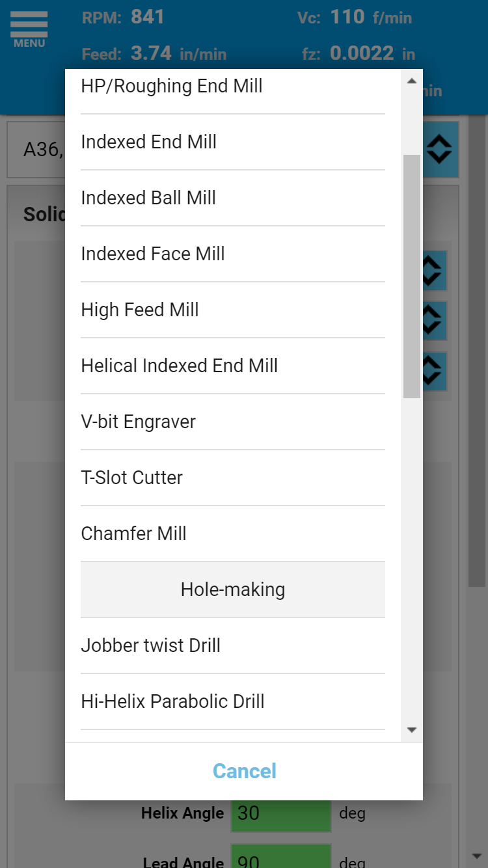Open the hamburger MENU icon
Viewport: 488px width, 868px height.
29,29
